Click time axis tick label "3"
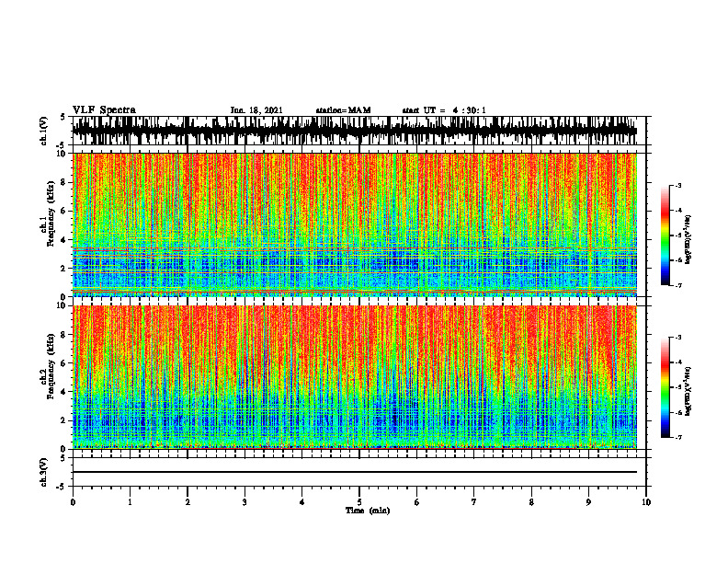728x563 pixels. tap(245, 502)
